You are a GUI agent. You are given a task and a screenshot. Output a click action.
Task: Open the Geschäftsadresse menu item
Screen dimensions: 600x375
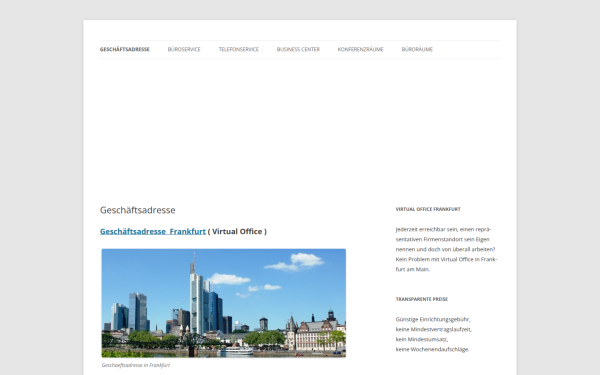(125, 49)
